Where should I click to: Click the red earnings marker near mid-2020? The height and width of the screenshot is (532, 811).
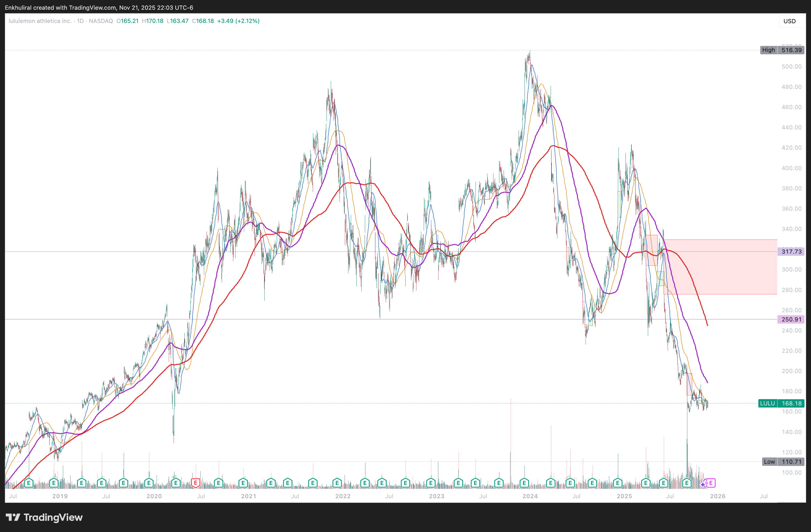tap(196, 483)
